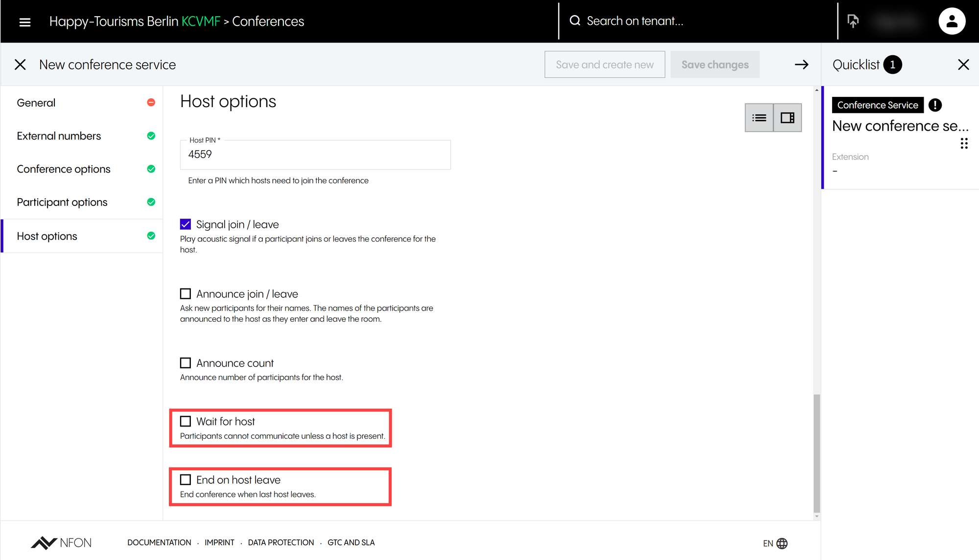Screen dimensions: 979x560
Task: Tick the Wait for host checkbox
Action: [186, 422]
